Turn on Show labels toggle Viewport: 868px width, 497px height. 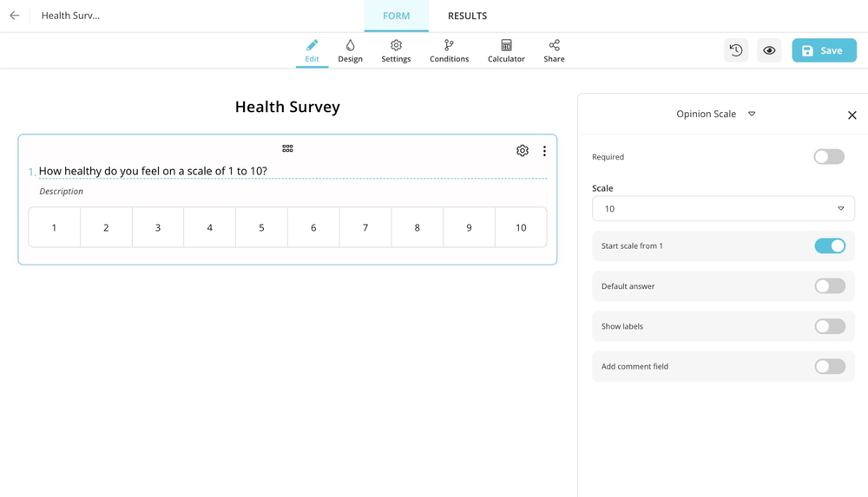click(830, 326)
